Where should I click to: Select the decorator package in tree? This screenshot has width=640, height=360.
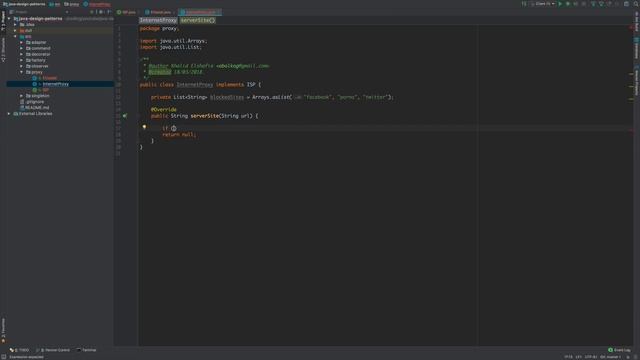pos(41,54)
